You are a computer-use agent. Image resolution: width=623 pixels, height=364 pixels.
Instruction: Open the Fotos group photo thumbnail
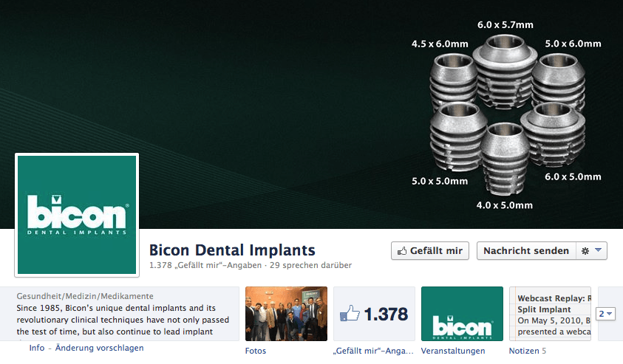click(x=286, y=314)
